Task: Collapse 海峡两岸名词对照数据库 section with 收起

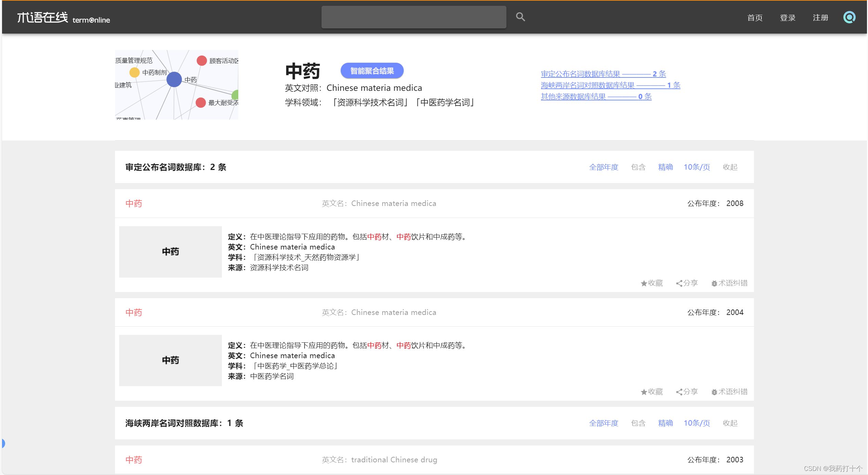Action: pyautogui.click(x=730, y=423)
